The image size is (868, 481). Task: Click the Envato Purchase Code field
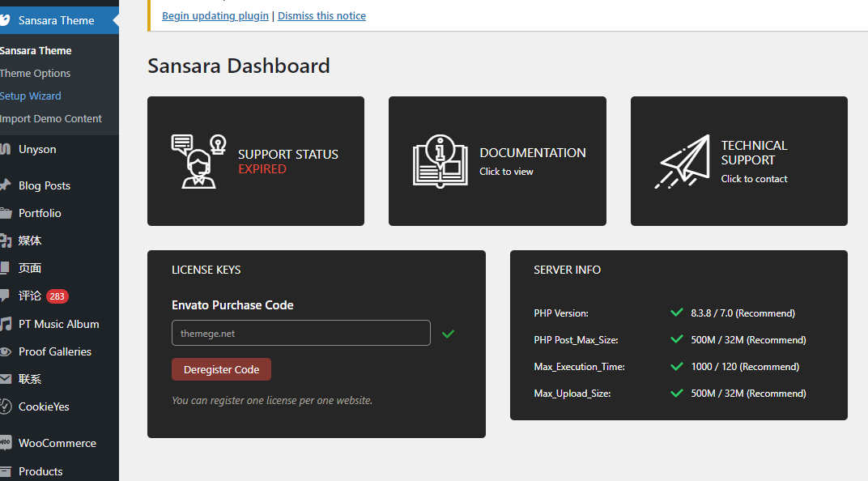pos(301,333)
